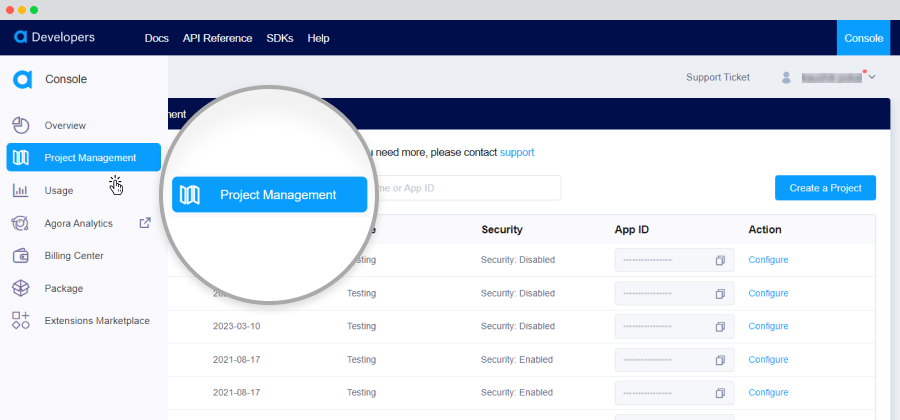Click the 2023-03-10 date cell
The height and width of the screenshot is (420, 900).
click(x=236, y=326)
